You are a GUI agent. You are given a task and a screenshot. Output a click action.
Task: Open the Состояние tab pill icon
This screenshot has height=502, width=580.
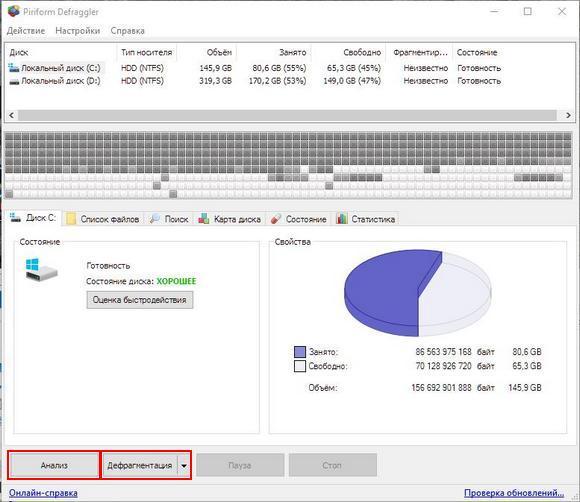[x=276, y=219]
